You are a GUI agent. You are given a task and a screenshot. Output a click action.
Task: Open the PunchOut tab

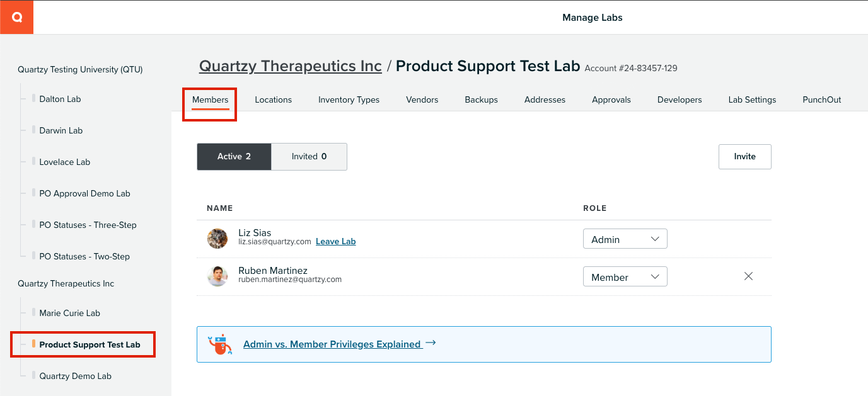coord(821,99)
